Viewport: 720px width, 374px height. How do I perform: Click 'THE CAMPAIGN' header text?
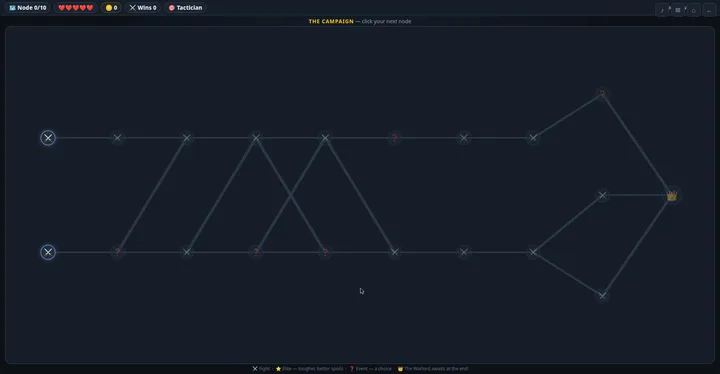331,21
